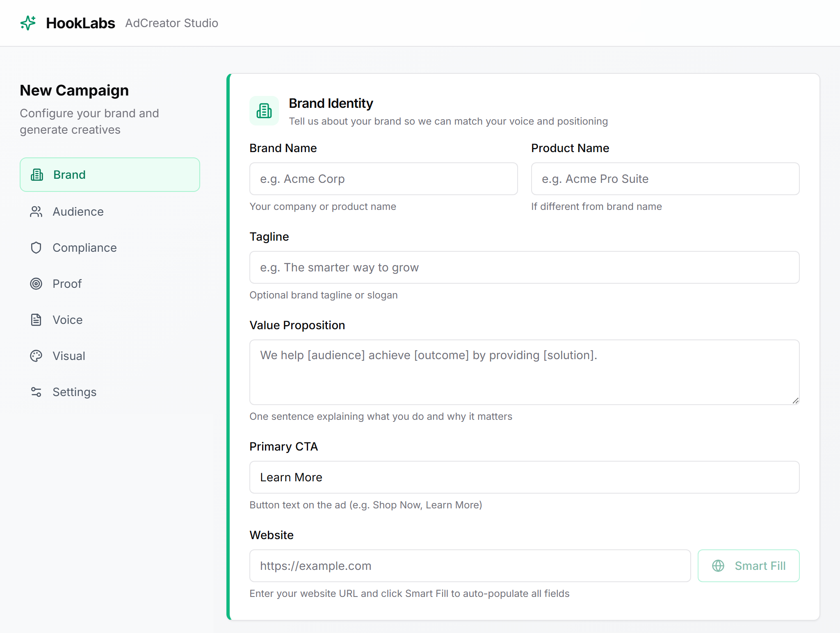Click the Brand building icon in sidebar

pyautogui.click(x=37, y=175)
